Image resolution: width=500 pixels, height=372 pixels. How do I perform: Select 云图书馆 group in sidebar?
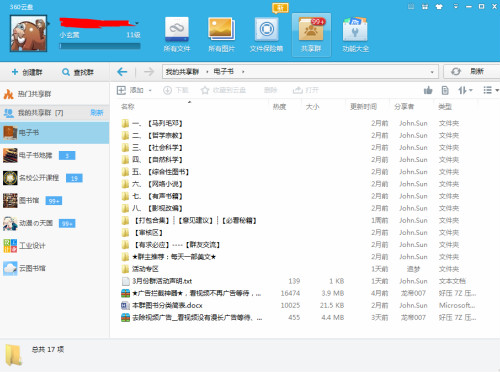(x=54, y=268)
